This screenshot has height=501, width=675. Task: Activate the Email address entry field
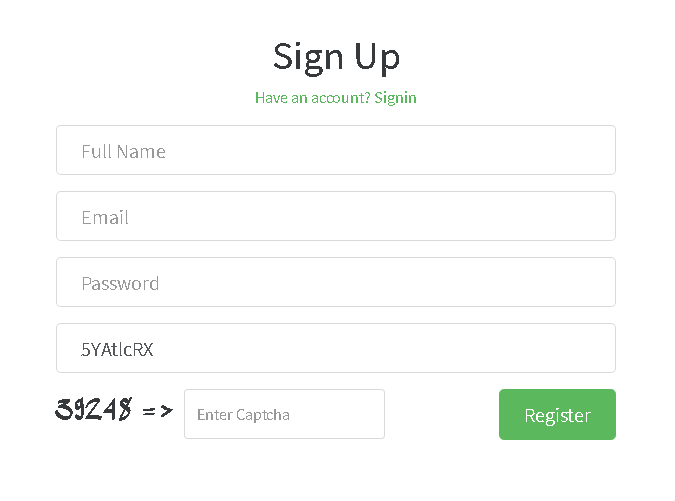click(335, 217)
